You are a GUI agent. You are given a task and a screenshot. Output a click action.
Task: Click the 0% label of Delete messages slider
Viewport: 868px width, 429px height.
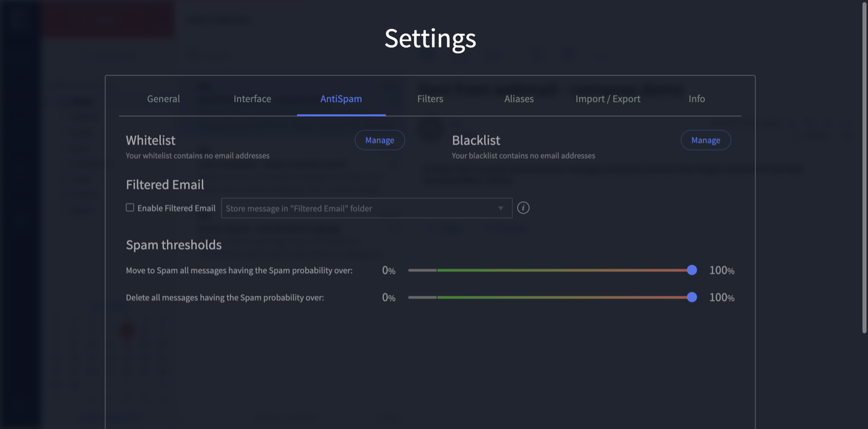pyautogui.click(x=389, y=298)
